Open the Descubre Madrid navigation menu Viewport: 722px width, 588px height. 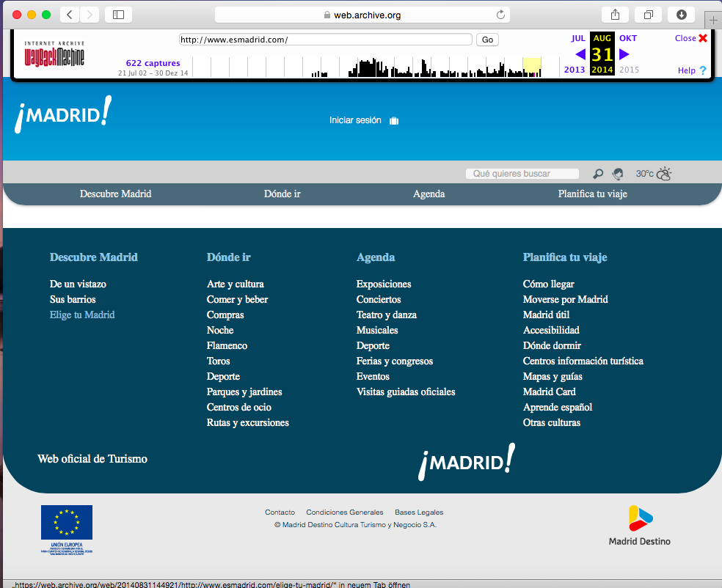click(x=115, y=194)
